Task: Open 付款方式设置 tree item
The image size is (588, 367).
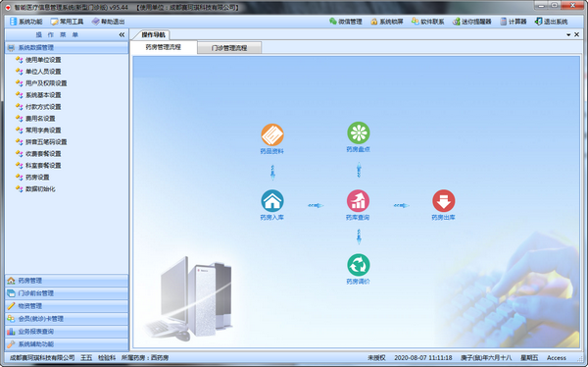Action: pos(43,107)
